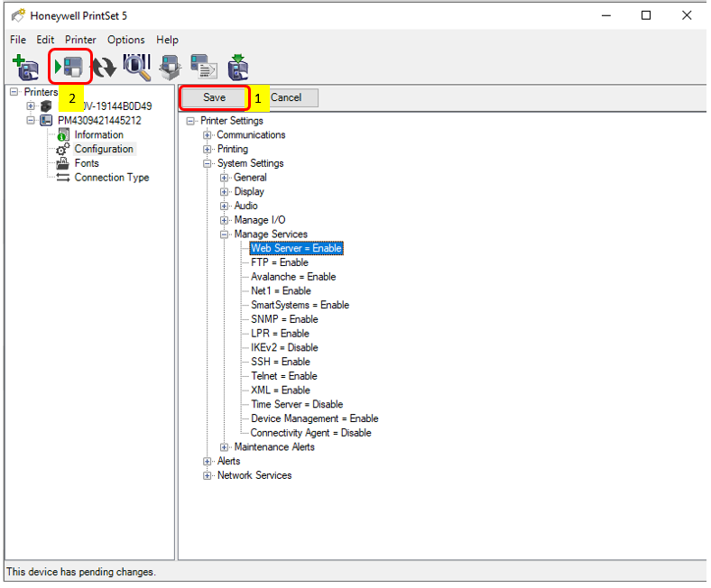This screenshot has height=588, width=711.
Task: Select the Information tree label
Action: click(99, 134)
